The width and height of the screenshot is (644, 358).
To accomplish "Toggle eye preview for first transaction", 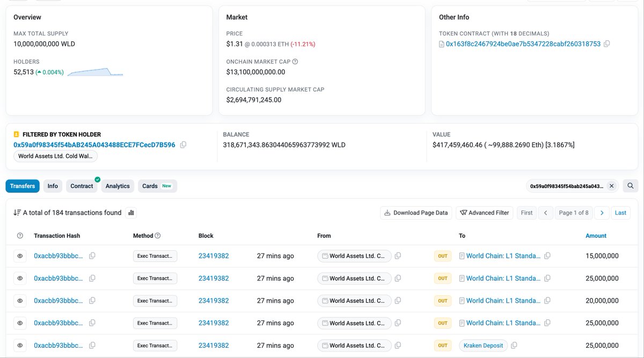I will click(x=20, y=256).
